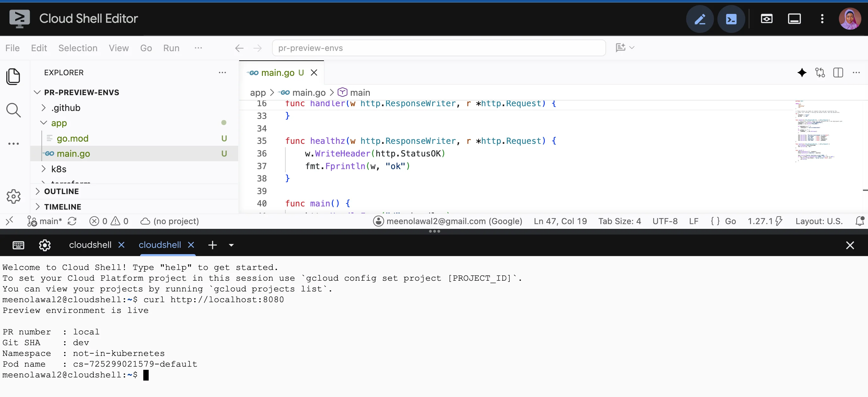
Task: Click the session window layout icon
Action: (x=794, y=19)
